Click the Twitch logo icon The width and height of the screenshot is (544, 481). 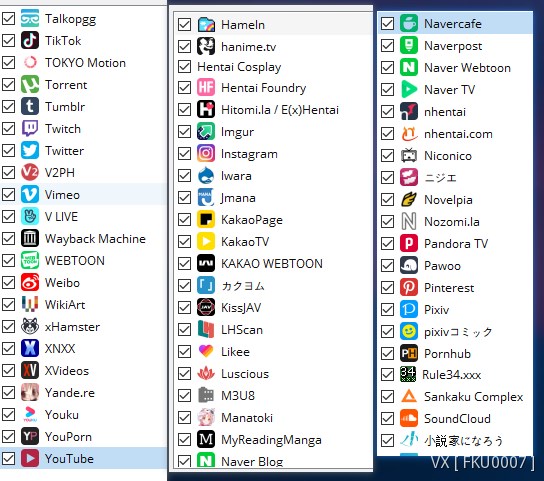[30, 129]
